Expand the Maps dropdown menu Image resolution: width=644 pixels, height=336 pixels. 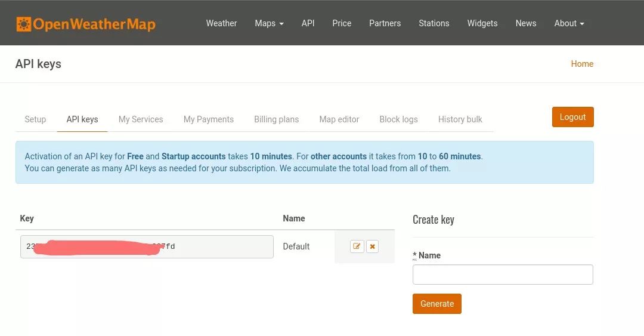pyautogui.click(x=269, y=23)
